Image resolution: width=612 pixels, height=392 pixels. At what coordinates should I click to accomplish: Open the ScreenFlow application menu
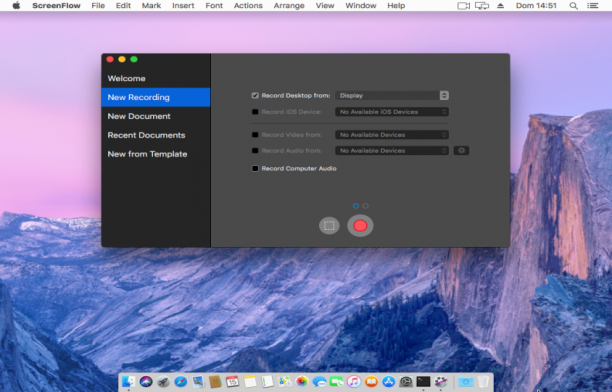(x=56, y=6)
